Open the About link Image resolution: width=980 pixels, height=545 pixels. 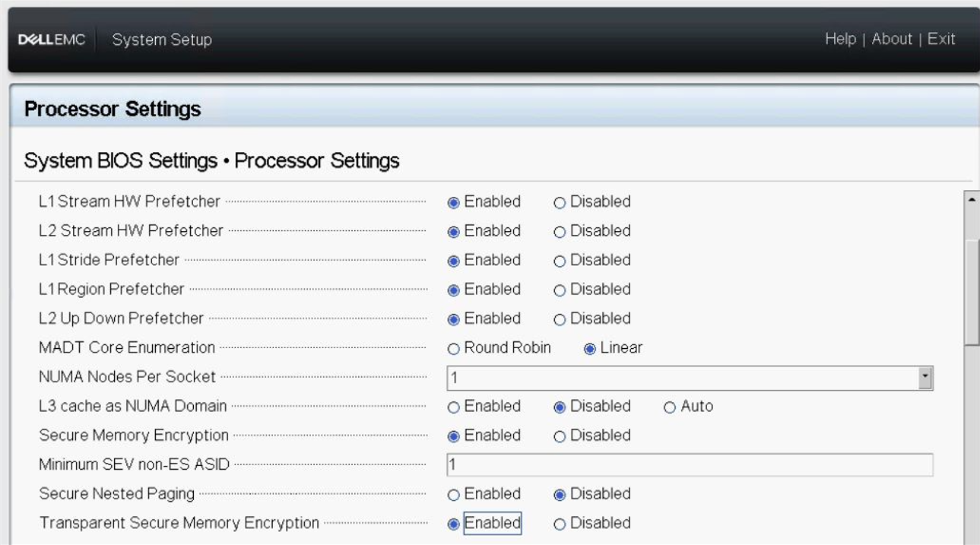890,39
